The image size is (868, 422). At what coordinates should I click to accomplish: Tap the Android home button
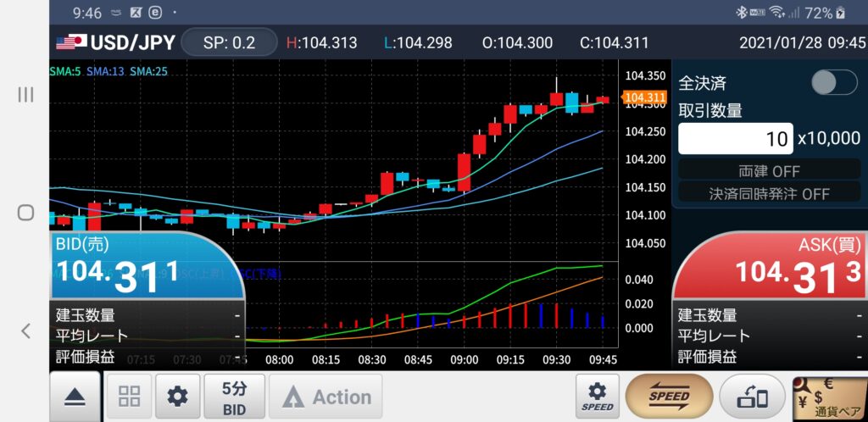pos(25,213)
